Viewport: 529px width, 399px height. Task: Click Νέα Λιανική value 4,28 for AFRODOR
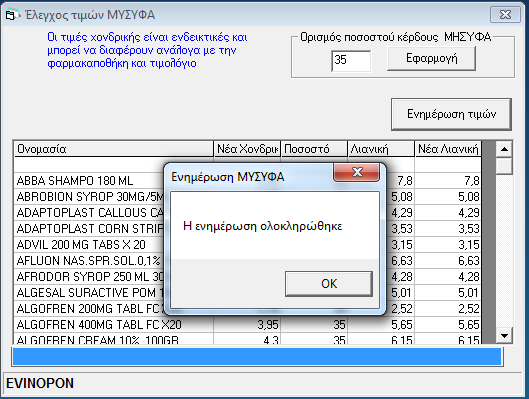pos(448,277)
